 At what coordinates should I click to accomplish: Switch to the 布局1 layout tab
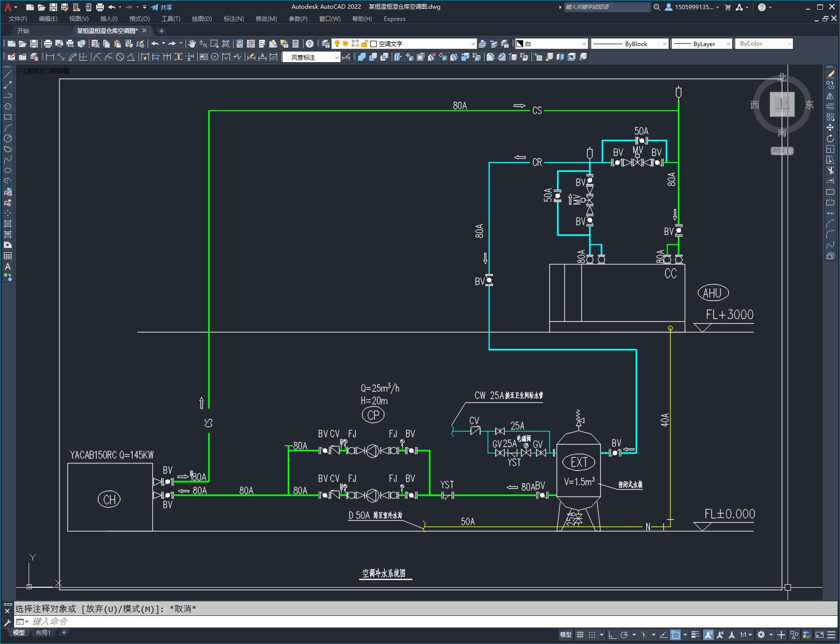pyautogui.click(x=43, y=632)
